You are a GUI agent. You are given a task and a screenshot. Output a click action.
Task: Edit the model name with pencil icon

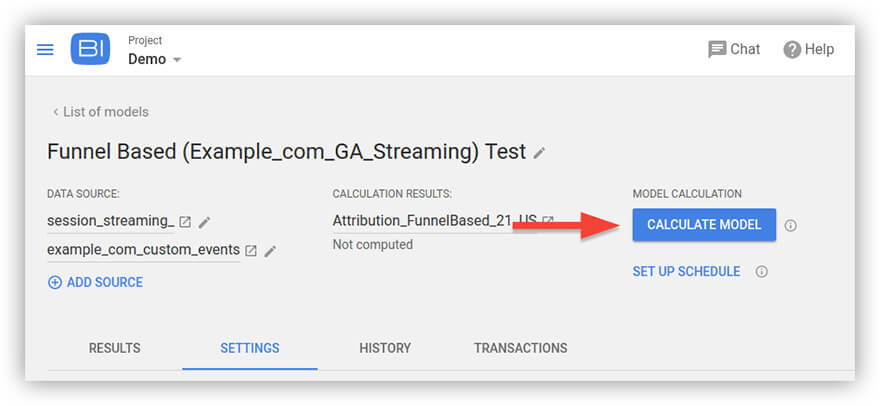(x=540, y=153)
